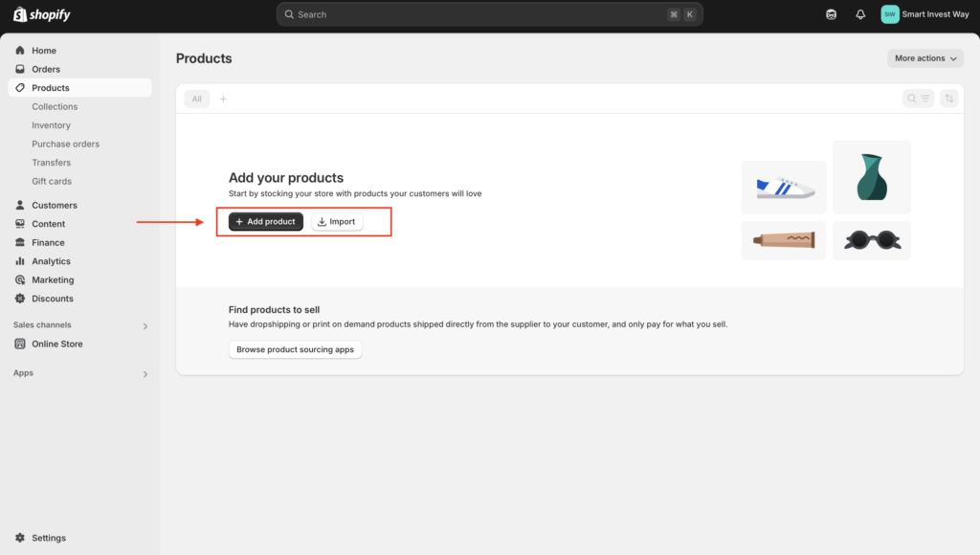
Task: Open the Sidekick assistant icon
Action: 832,14
